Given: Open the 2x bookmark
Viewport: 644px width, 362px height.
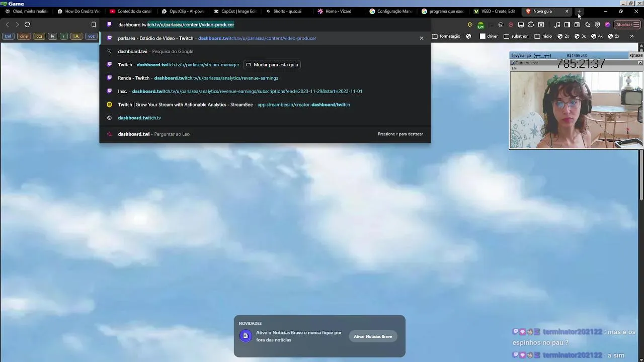Looking at the screenshot, I should tap(563, 36).
